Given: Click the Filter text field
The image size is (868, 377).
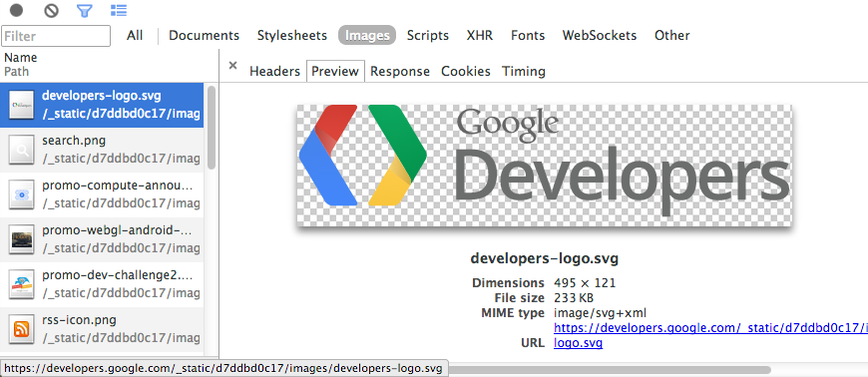Looking at the screenshot, I should pos(56,36).
